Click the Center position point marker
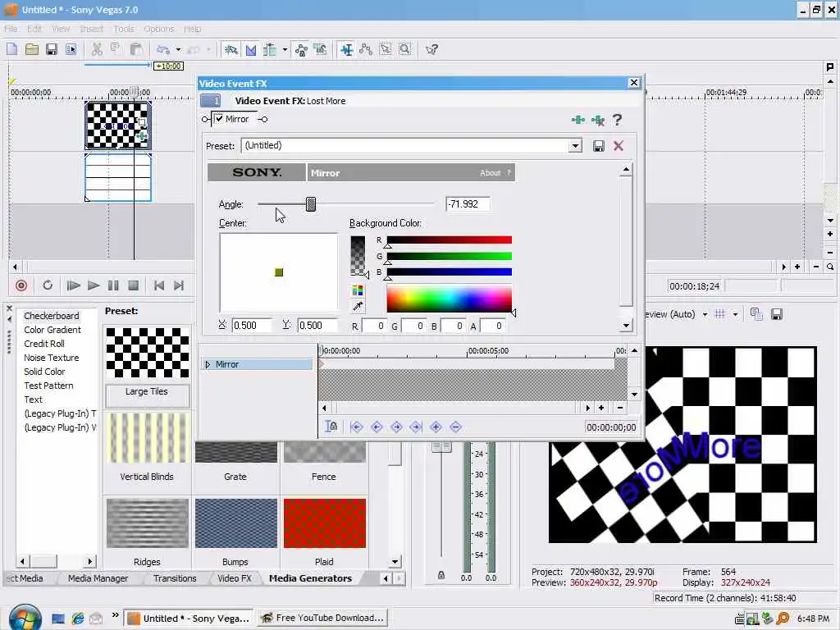The image size is (840, 630). tap(279, 272)
